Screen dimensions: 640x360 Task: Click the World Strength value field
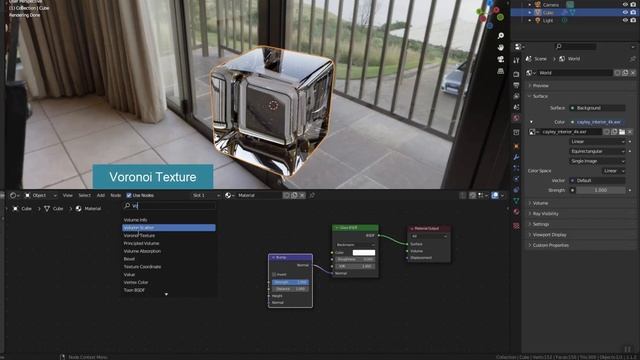click(600, 191)
